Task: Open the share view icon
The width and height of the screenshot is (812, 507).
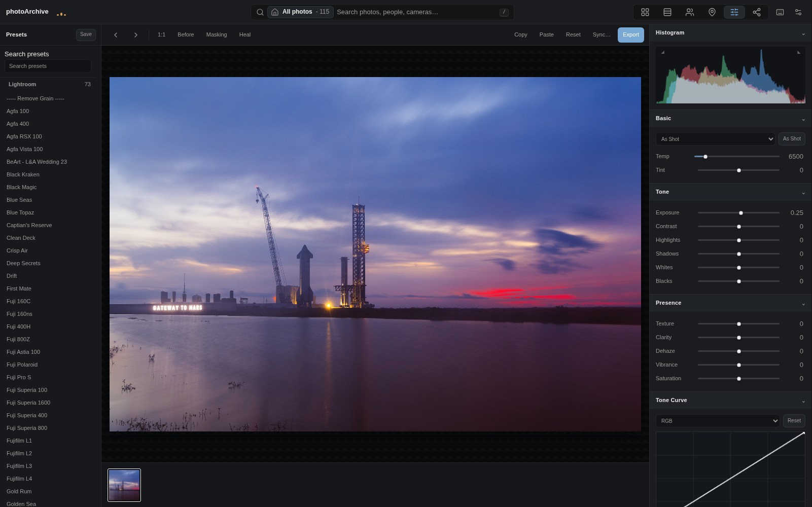Action: click(757, 12)
